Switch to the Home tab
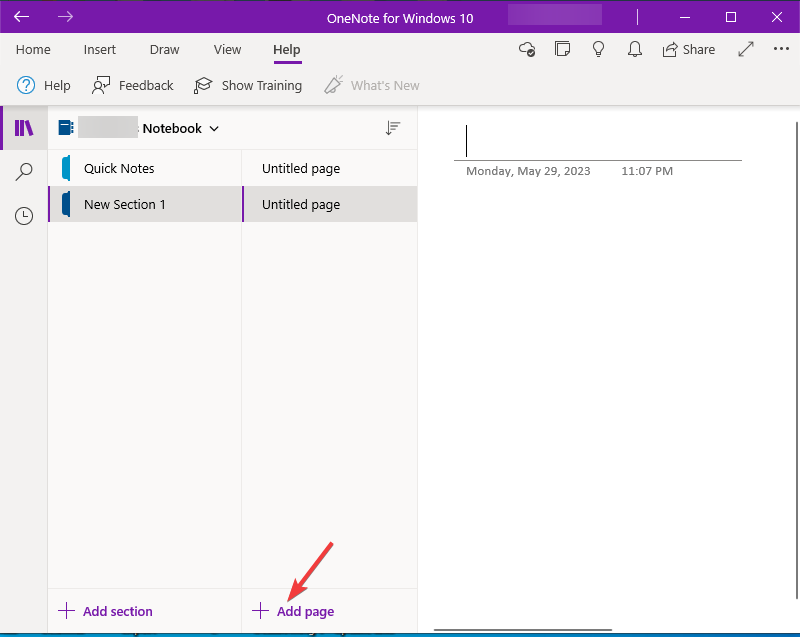800x637 pixels. pos(33,49)
